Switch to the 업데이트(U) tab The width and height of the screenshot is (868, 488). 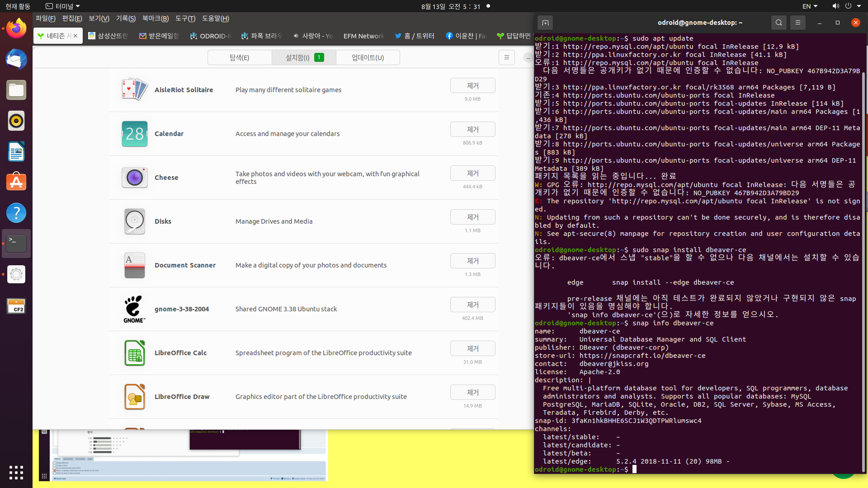(368, 57)
